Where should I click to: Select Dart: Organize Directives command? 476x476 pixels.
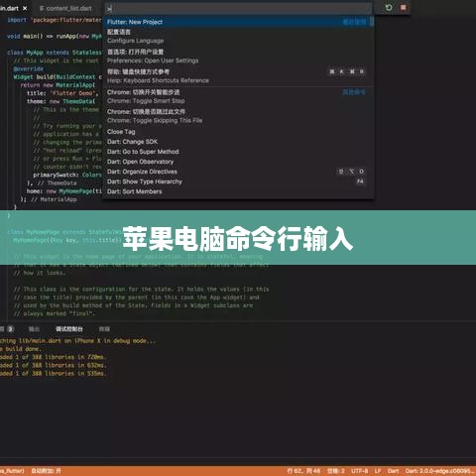[x=238, y=172]
